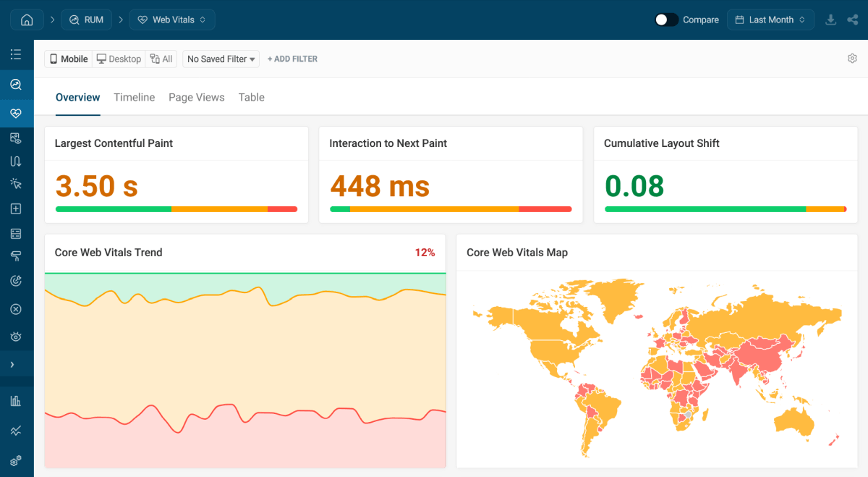Open the circular target sidebar icon
868x477 pixels.
coord(16,280)
